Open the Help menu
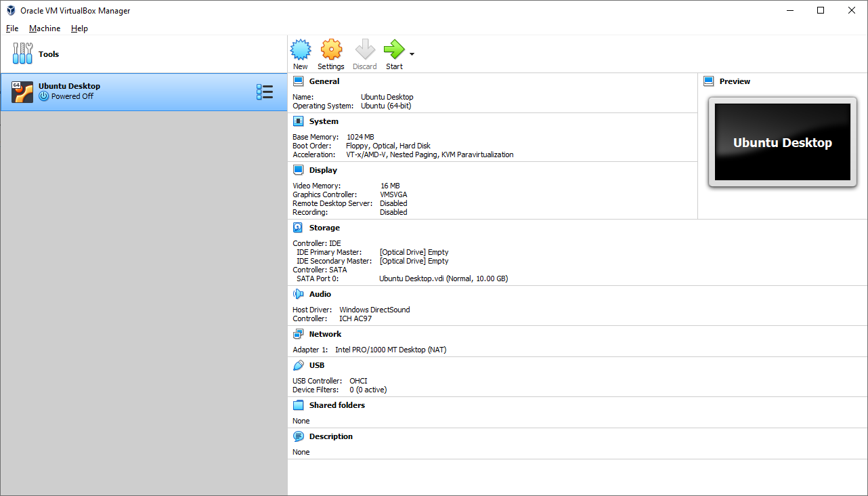Viewport: 868px width, 496px height. point(79,28)
